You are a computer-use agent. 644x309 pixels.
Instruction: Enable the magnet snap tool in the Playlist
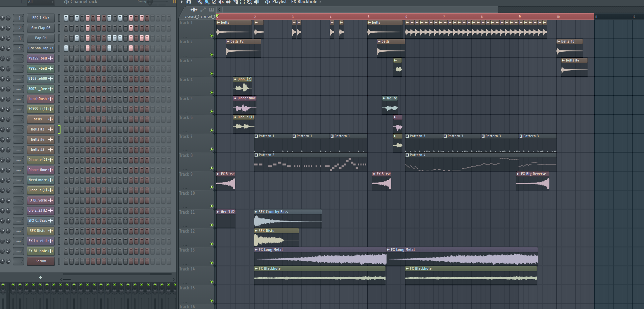189,2
